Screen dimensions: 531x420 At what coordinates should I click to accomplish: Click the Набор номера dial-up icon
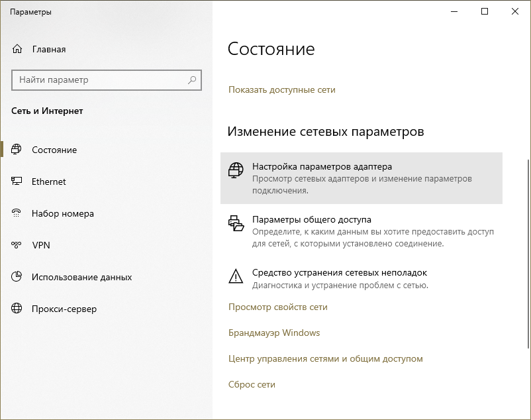point(17,213)
